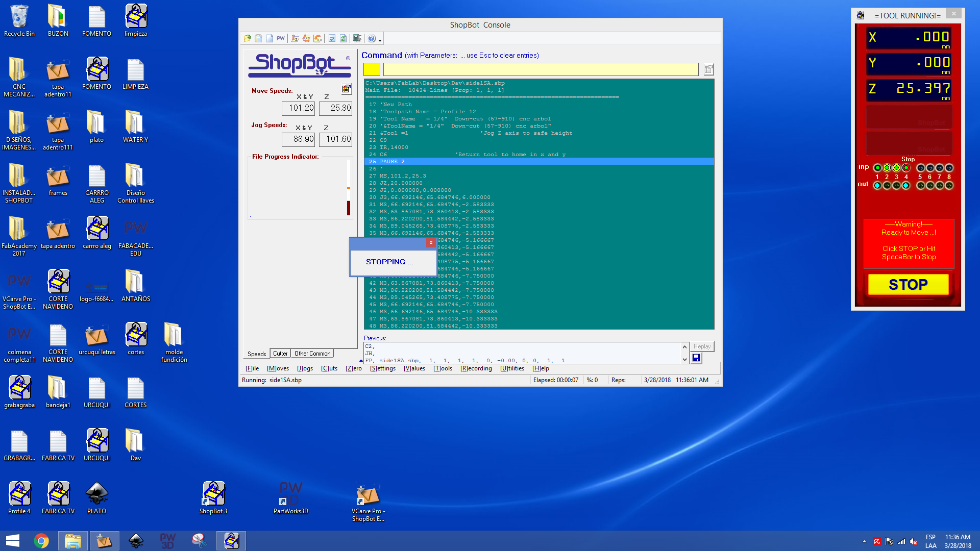Click the Warning Ready to Move message box
The width and height of the screenshot is (980, 551).
(x=909, y=243)
